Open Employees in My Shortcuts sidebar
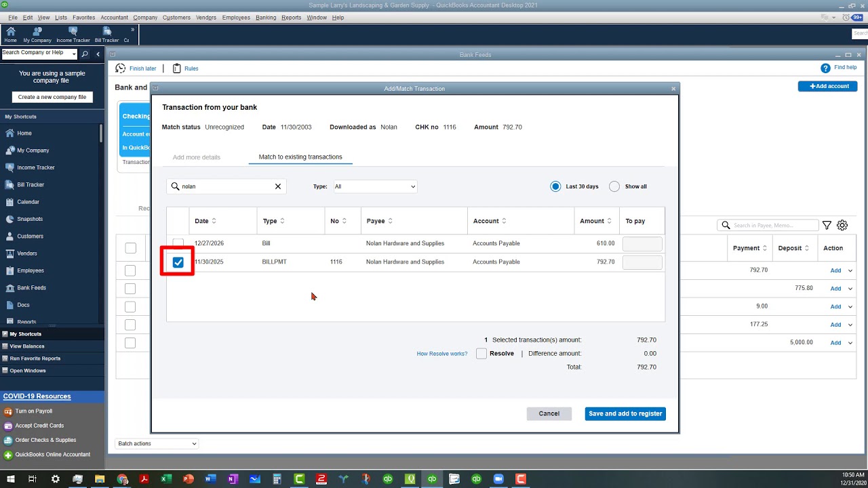Screen dimensions: 868x488 click(31, 270)
